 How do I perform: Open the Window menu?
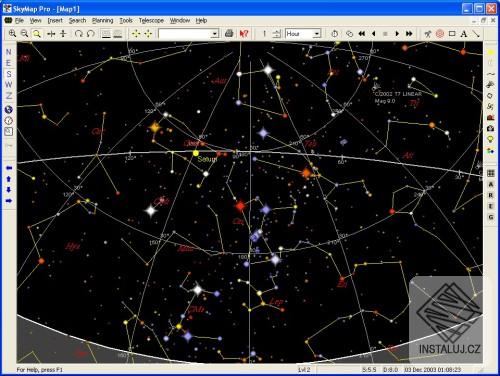tap(180, 21)
